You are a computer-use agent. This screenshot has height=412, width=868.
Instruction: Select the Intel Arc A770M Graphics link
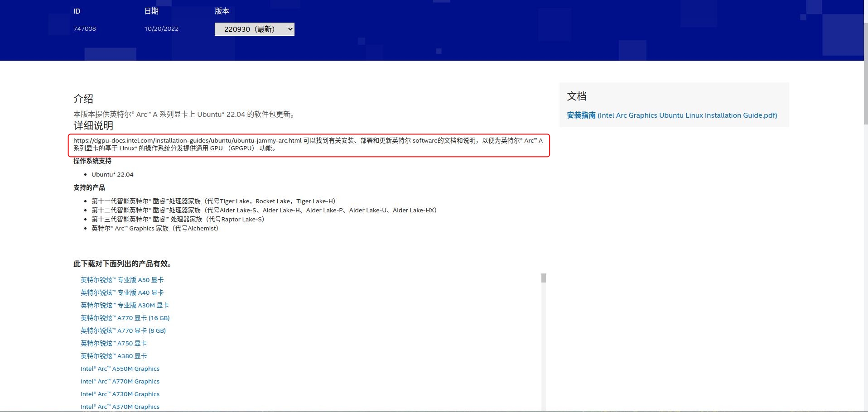click(120, 381)
